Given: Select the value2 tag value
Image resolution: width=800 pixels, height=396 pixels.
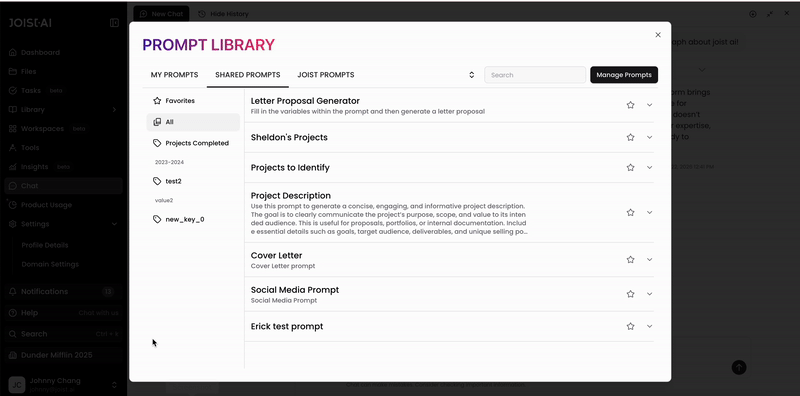Looking at the screenshot, I should [x=164, y=201].
